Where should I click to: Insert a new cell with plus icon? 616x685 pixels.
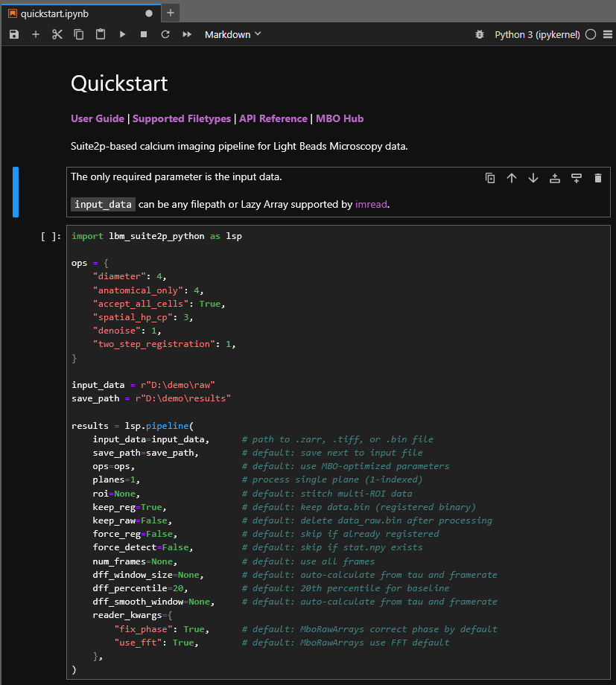pyautogui.click(x=36, y=34)
